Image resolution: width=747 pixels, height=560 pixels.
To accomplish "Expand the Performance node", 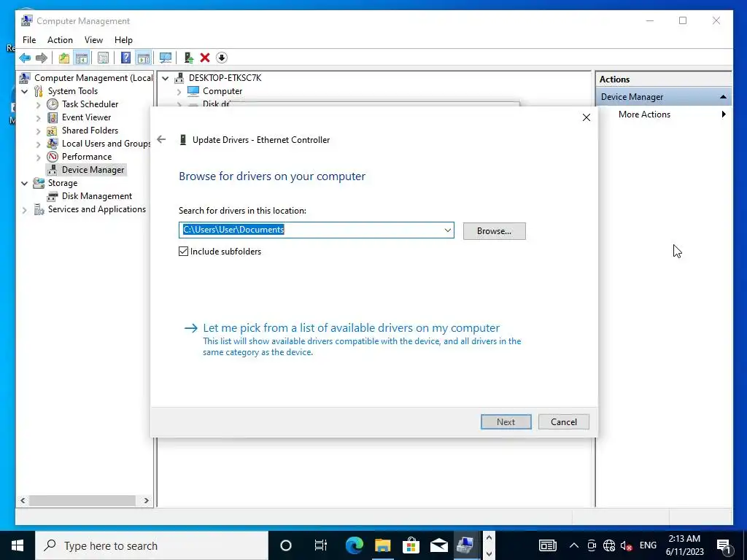I will [39, 157].
